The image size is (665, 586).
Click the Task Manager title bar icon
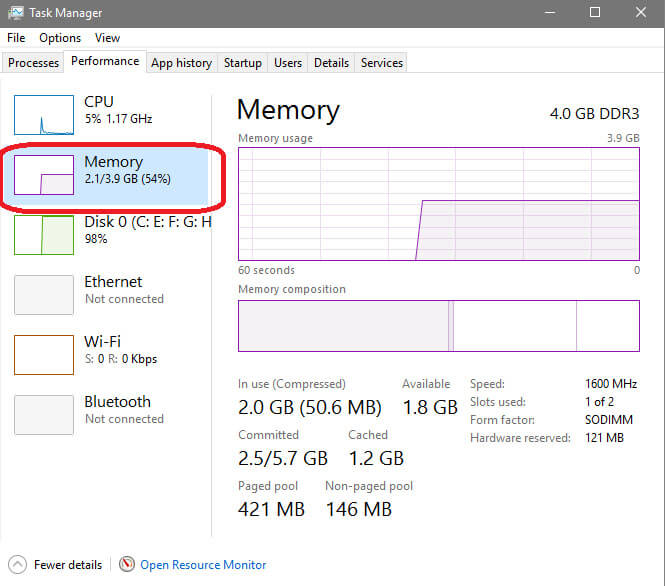[x=16, y=13]
